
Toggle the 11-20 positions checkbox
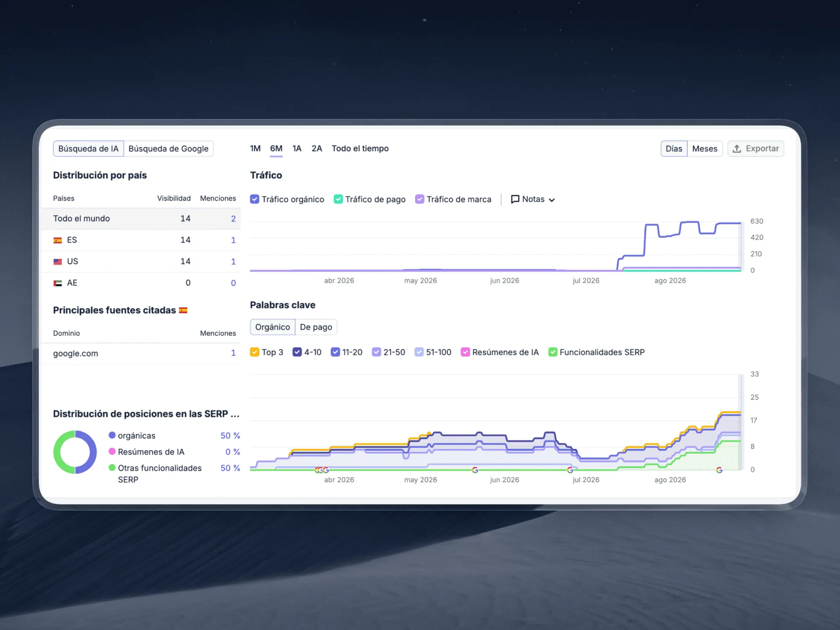coord(335,352)
